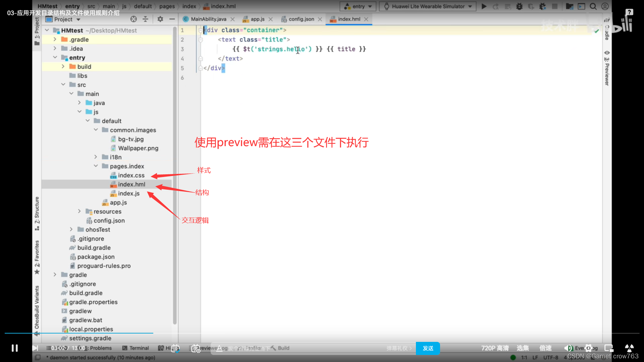
Task: Click the rerun icon next to Run
Action: (496, 6)
